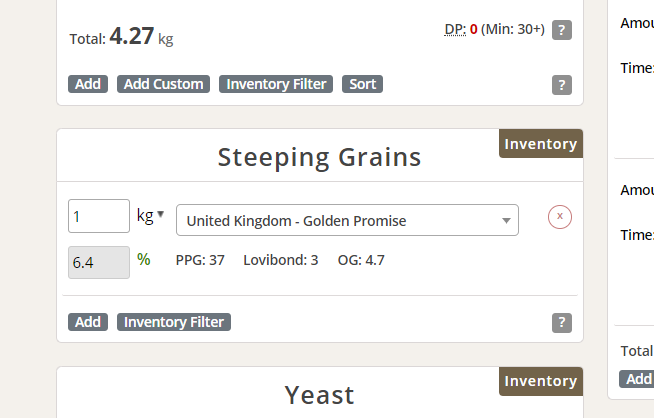Screen dimensions: 654x418
Task: Open the United Kingdom - Golden Promise dropdown
Action: click(347, 220)
